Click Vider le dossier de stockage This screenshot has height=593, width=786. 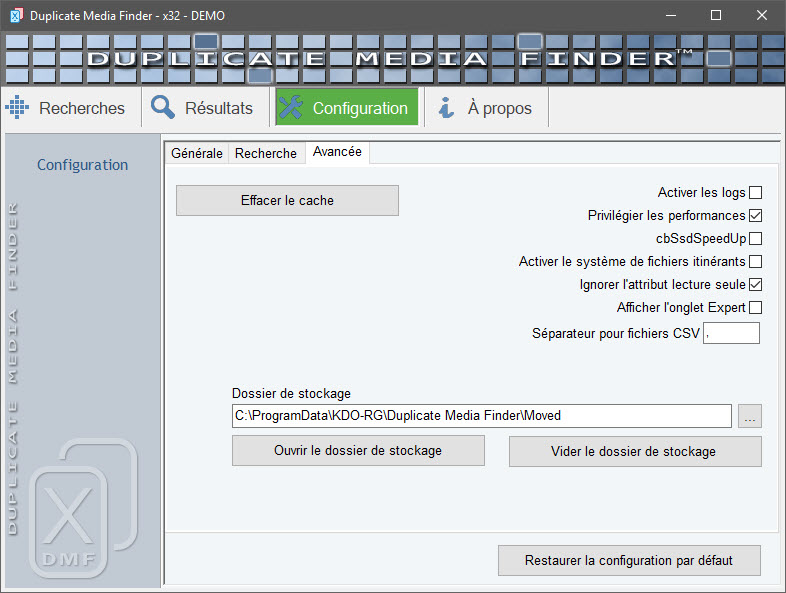[635, 452]
